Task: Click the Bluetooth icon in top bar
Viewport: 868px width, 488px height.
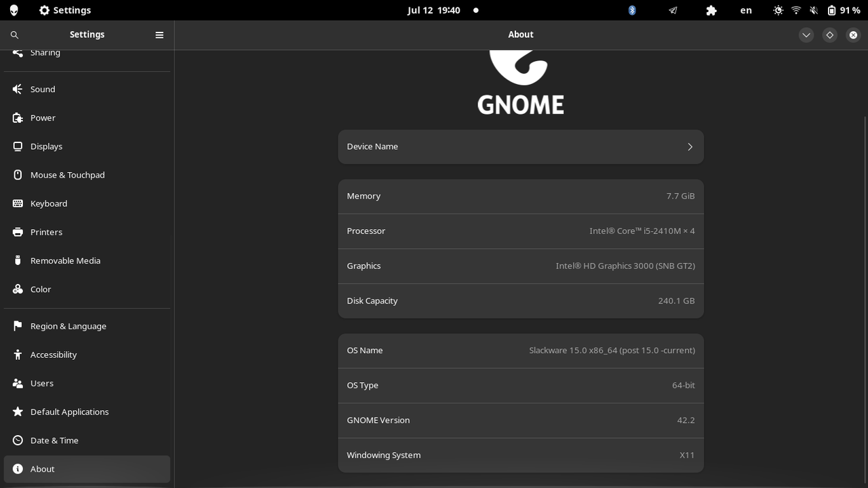Action: (632, 10)
